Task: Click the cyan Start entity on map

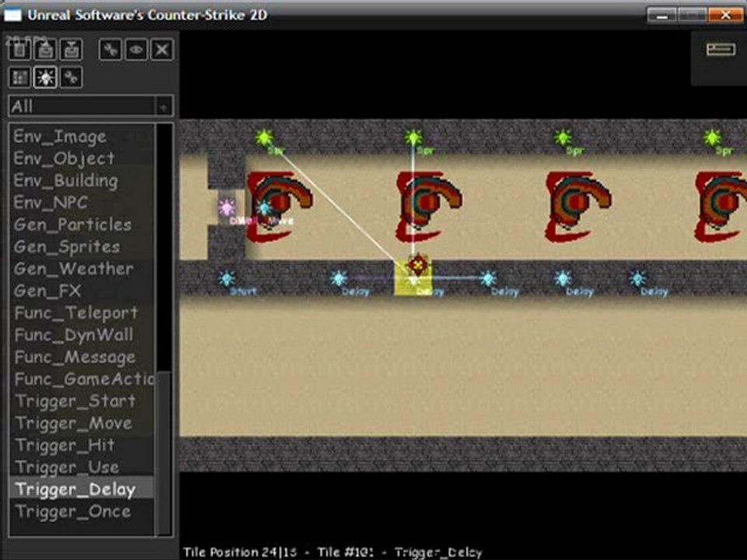Action: click(226, 278)
